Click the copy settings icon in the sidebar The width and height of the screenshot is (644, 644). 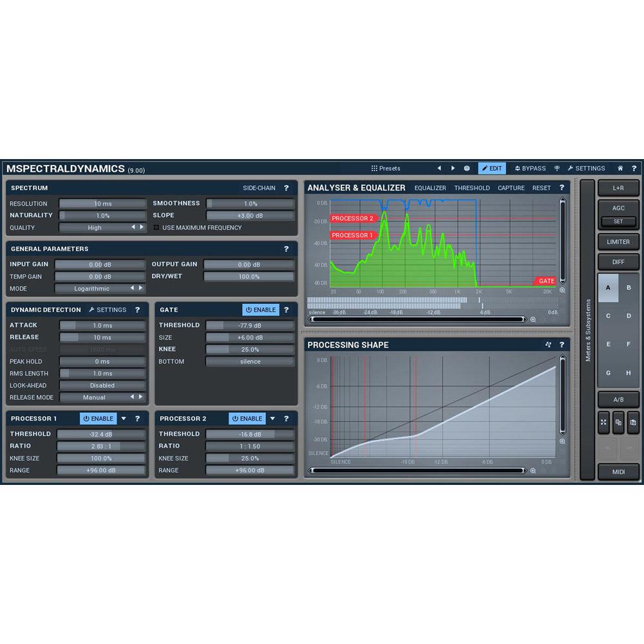(x=618, y=422)
